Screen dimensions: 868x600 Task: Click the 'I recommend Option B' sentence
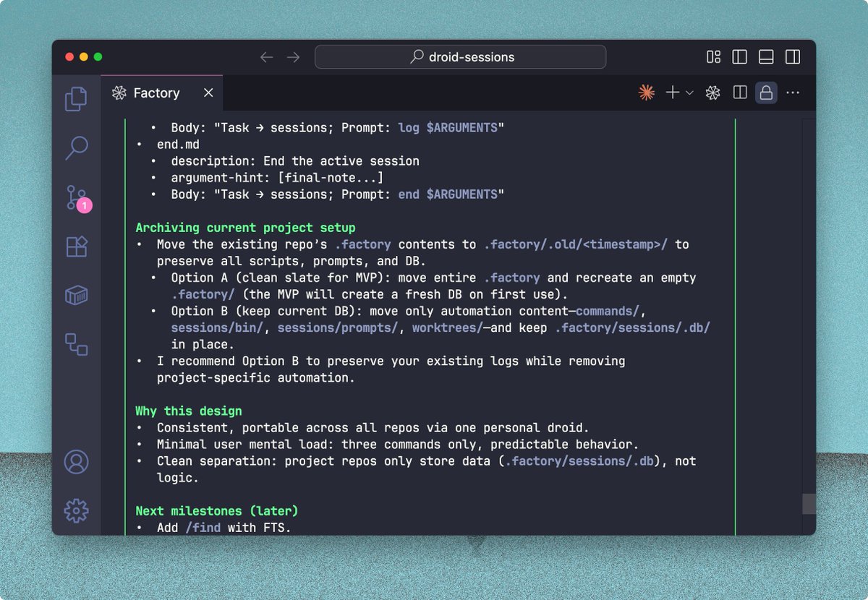(x=391, y=369)
